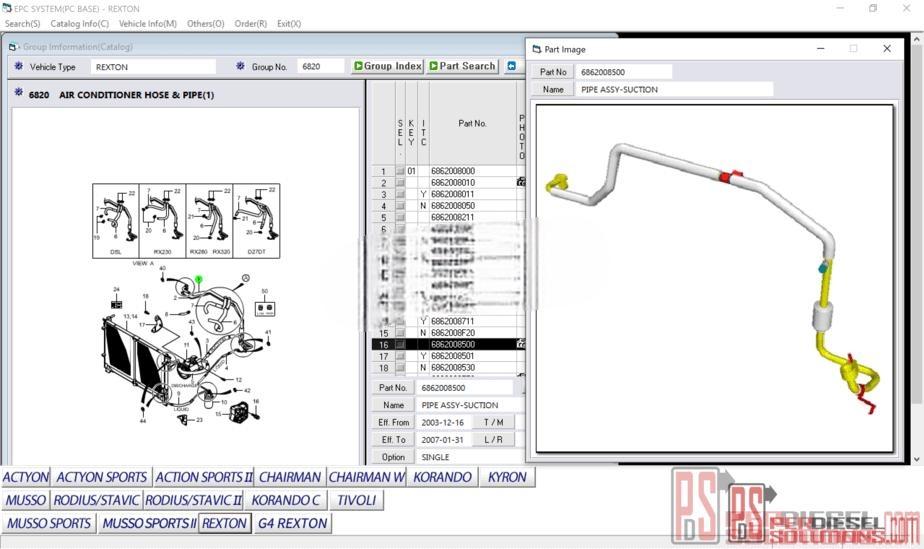Toggle SEL checkbox for part 6862008500
Image resolution: width=924 pixels, height=549 pixels.
point(400,345)
